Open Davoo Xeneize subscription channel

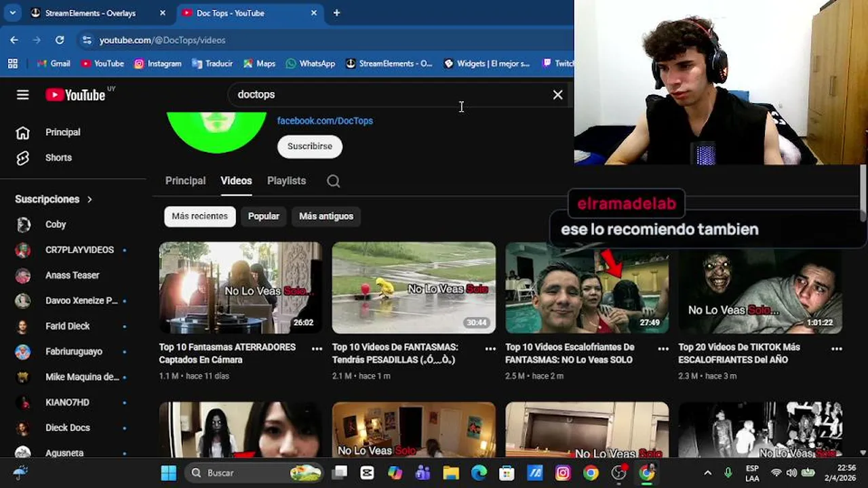tap(81, 300)
